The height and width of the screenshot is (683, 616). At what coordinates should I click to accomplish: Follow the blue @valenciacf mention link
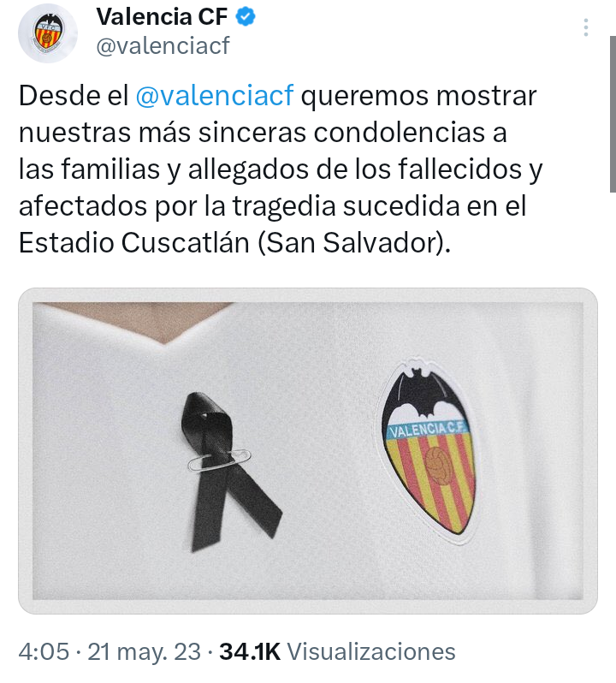(215, 95)
